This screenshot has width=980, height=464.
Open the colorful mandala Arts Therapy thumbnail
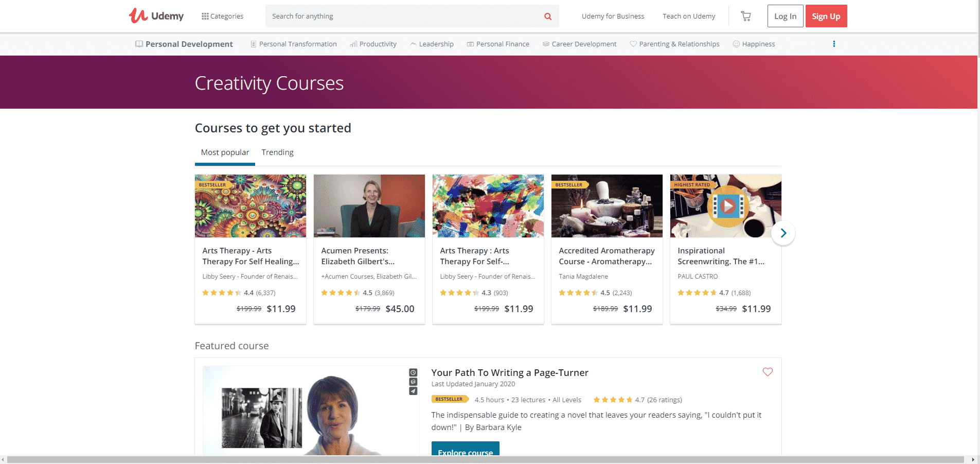pyautogui.click(x=250, y=206)
